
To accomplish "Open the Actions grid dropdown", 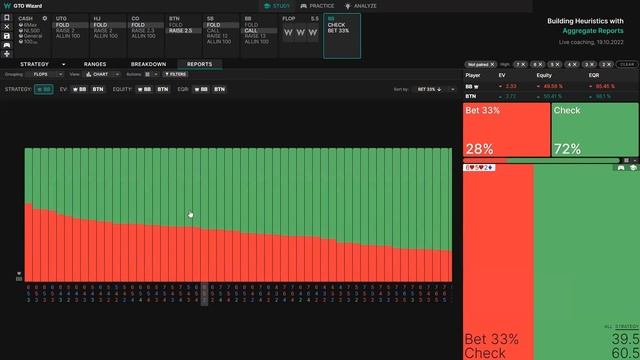I will click(150, 74).
